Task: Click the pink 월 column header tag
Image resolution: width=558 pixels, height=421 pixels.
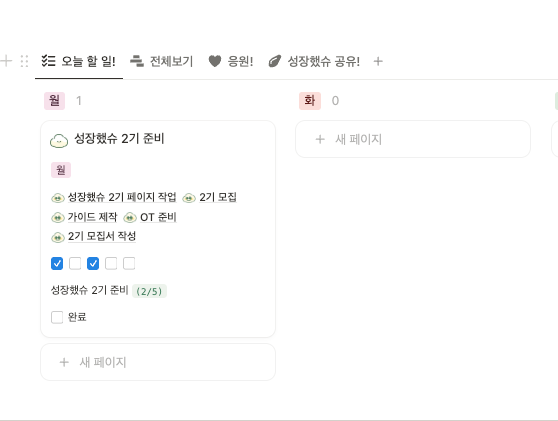Action: [x=54, y=101]
